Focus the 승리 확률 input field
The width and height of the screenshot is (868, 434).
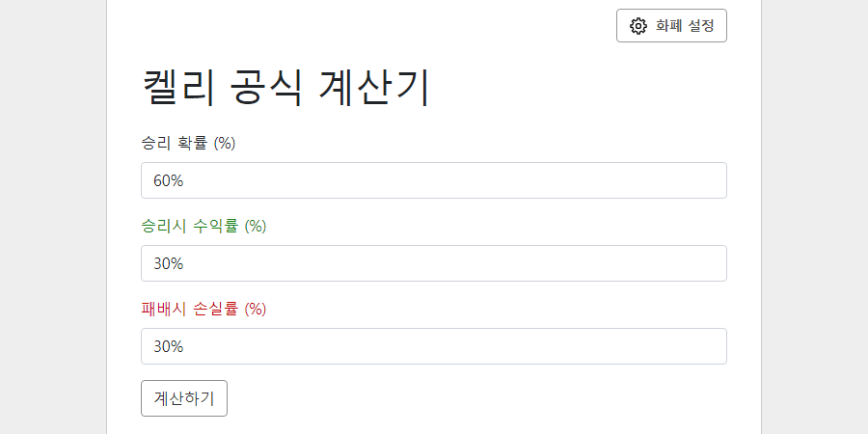coord(433,180)
